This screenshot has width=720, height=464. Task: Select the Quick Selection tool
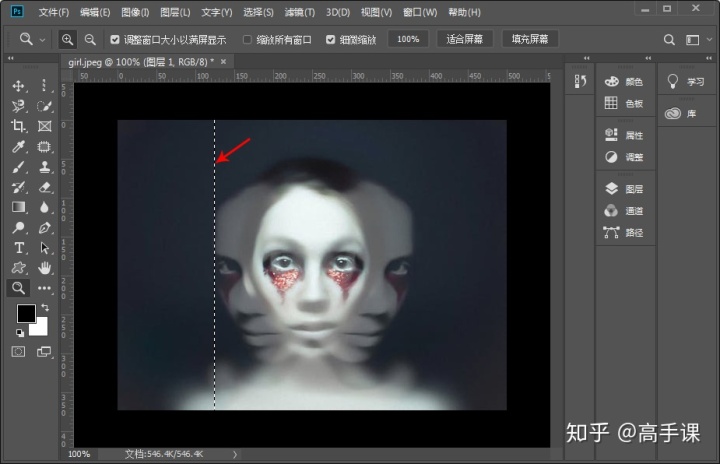(x=44, y=106)
